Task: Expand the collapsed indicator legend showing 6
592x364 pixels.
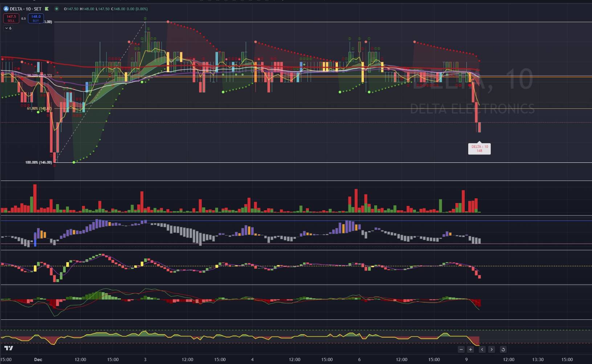Action: (8, 28)
